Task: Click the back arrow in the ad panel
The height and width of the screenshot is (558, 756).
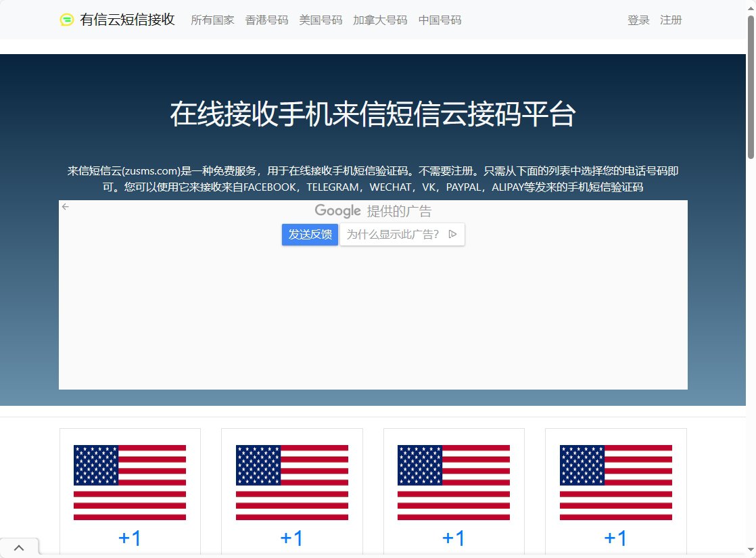Action: coord(66,207)
